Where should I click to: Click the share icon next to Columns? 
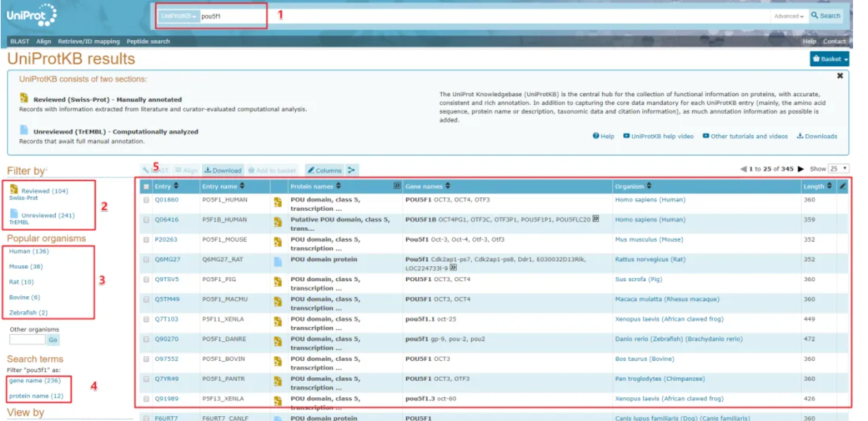click(352, 170)
